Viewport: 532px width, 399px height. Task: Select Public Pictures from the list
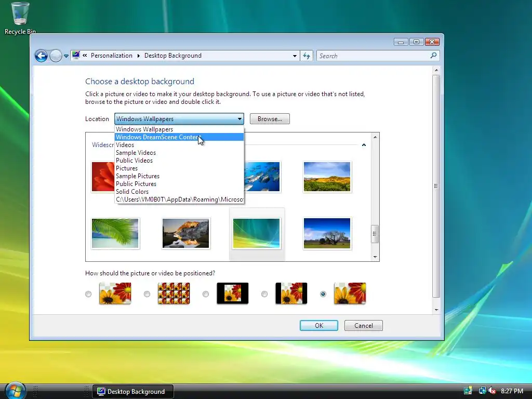(179, 184)
